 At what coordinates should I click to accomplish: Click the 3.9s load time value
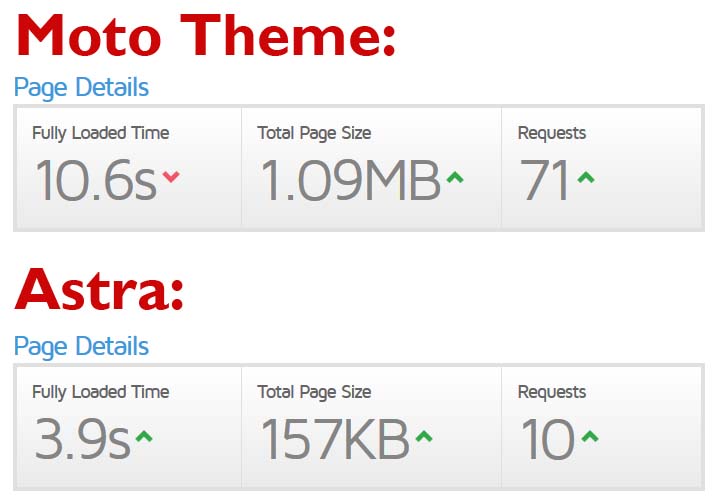[83, 439]
